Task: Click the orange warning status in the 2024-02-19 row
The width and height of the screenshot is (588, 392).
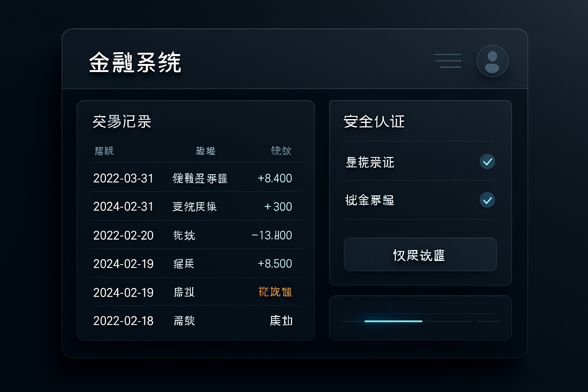Action: [x=275, y=292]
